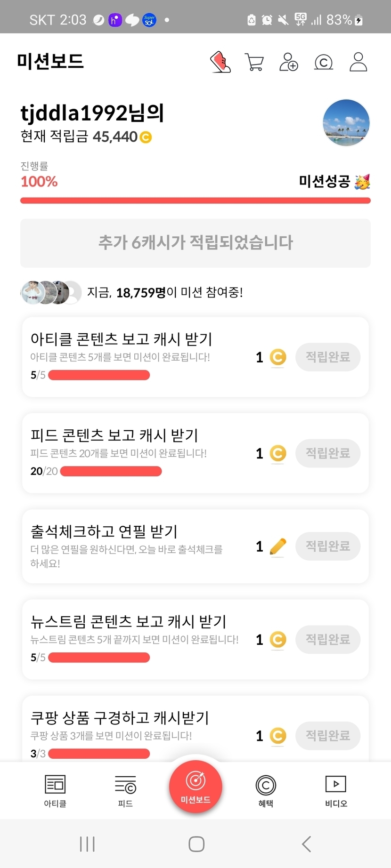Tap the gold coin beside 45,440 balance
This screenshot has width=391, height=868.
(x=146, y=137)
